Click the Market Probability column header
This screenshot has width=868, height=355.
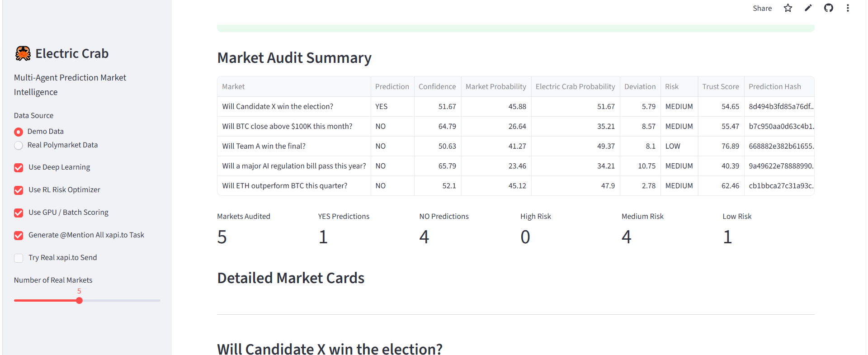coord(496,86)
